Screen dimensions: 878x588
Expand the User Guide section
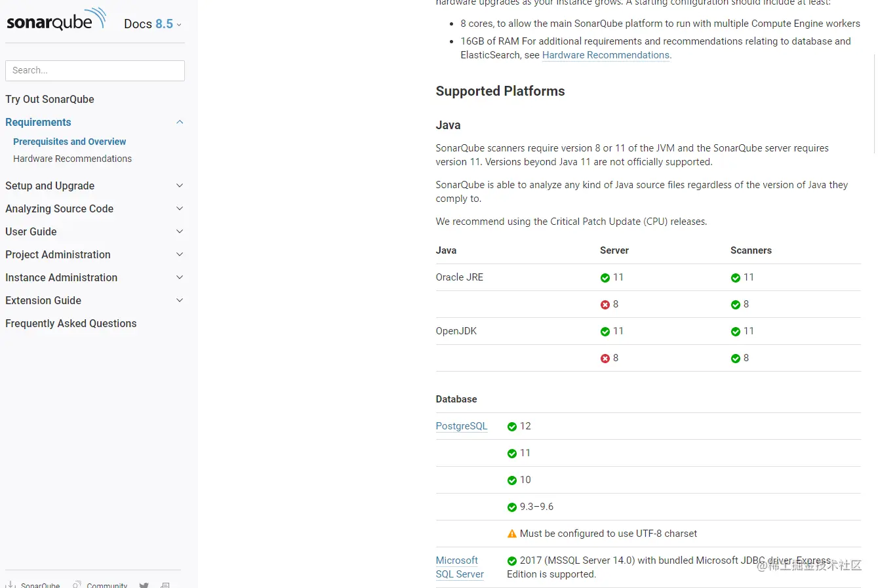click(180, 231)
